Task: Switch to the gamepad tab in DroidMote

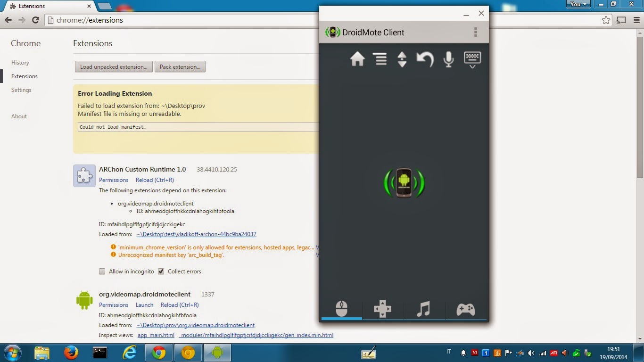Action: pos(466,309)
